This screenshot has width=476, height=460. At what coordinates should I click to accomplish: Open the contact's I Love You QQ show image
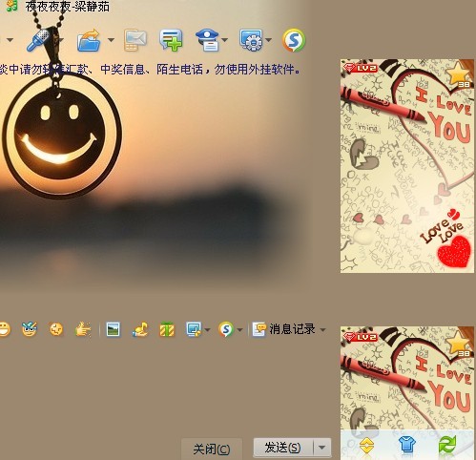pyautogui.click(x=407, y=166)
